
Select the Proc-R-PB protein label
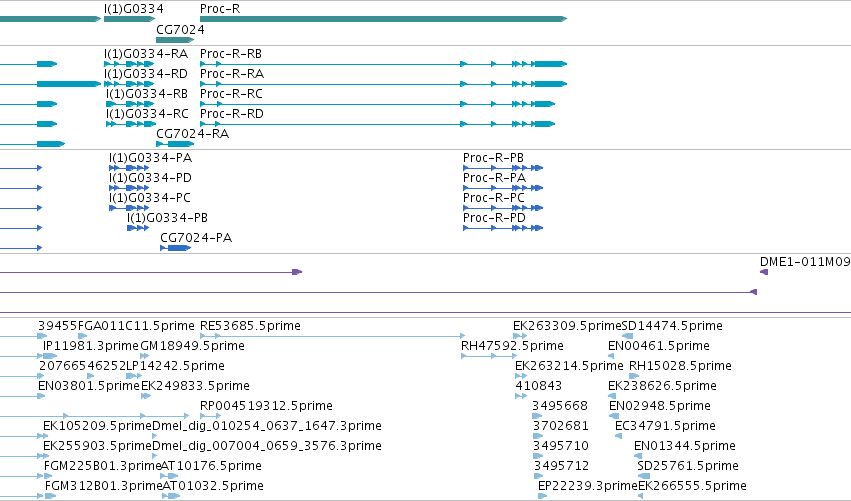pyautogui.click(x=493, y=158)
